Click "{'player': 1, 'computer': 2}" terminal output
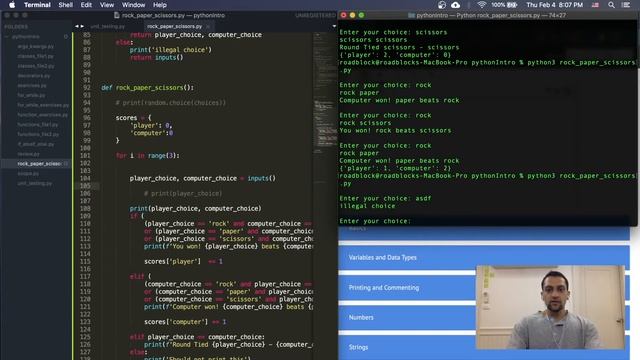The image size is (640, 360). point(395,168)
